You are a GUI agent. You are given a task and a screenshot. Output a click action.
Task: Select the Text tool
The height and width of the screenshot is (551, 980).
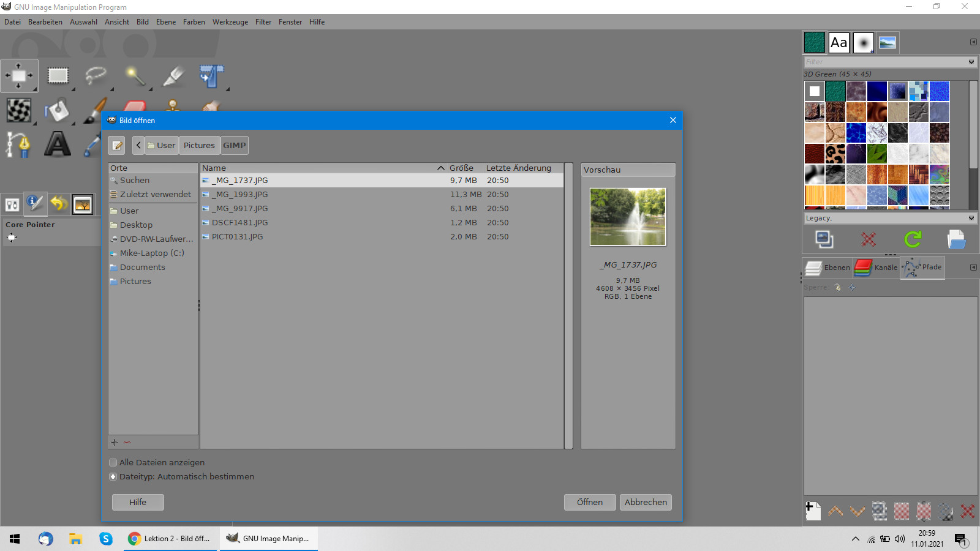pos(58,145)
